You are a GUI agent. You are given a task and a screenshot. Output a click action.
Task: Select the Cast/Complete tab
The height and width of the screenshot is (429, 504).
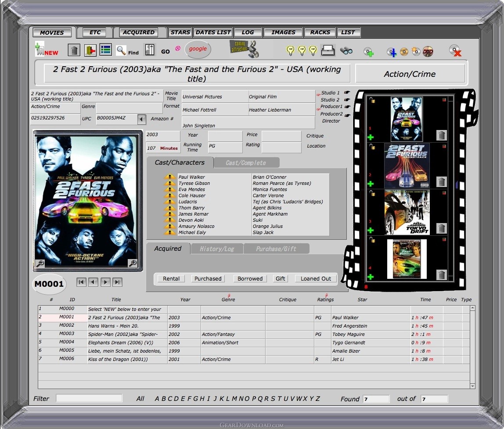246,163
